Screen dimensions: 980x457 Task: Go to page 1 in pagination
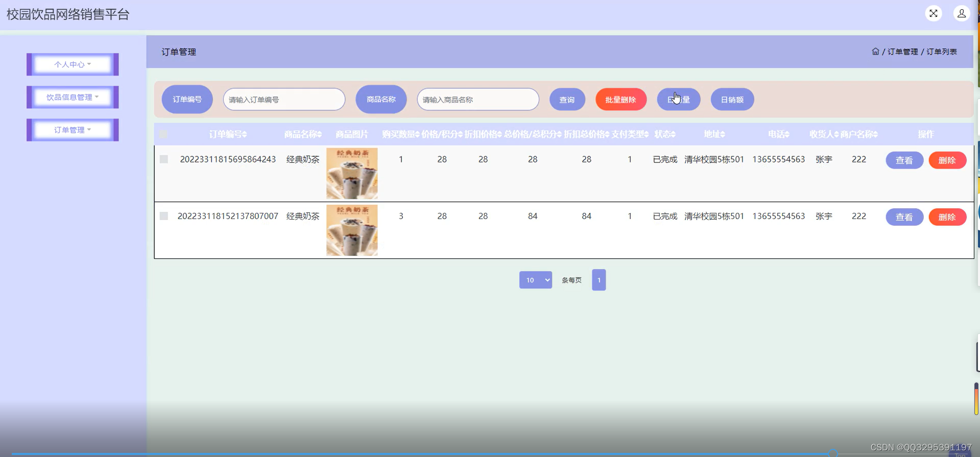tap(599, 280)
